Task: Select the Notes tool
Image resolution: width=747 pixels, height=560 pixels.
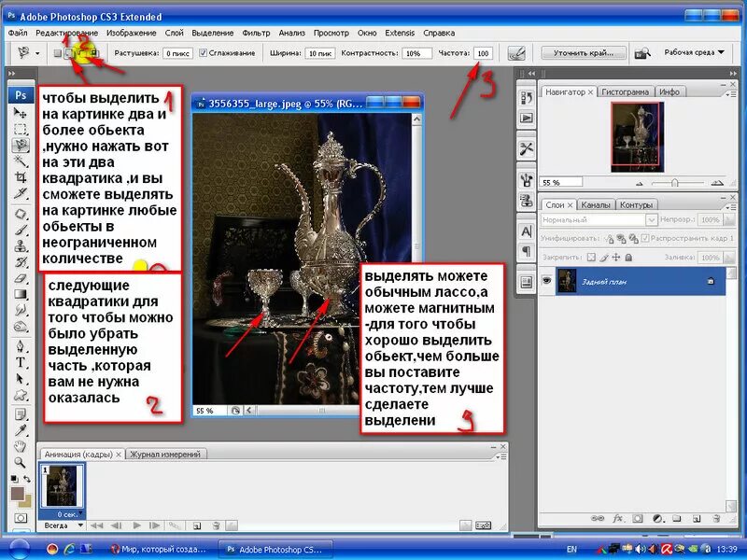Action: tap(20, 414)
